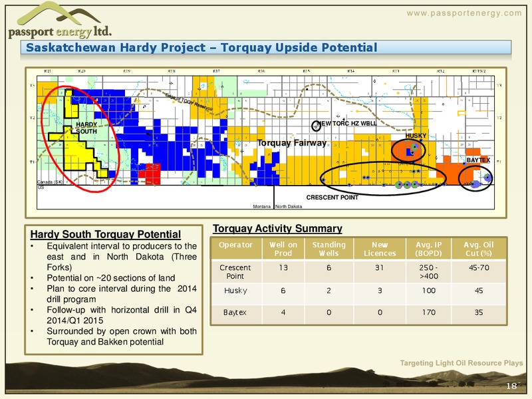Click Husky's Avg. IP value 100
The image size is (532, 399).
pos(429,291)
